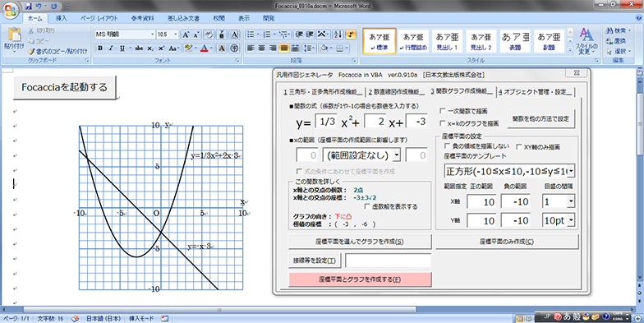
Task: Check 虚数解を表示する option
Action: coord(367,206)
